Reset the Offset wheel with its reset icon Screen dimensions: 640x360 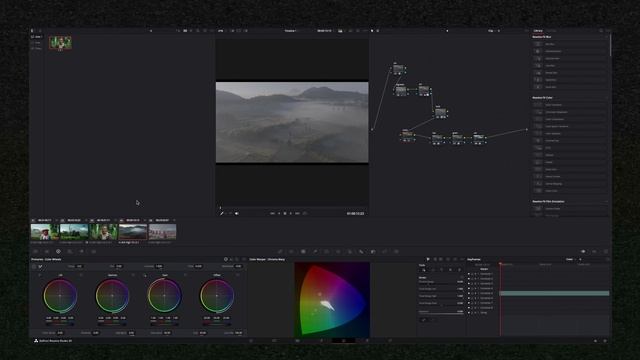pyautogui.click(x=238, y=276)
